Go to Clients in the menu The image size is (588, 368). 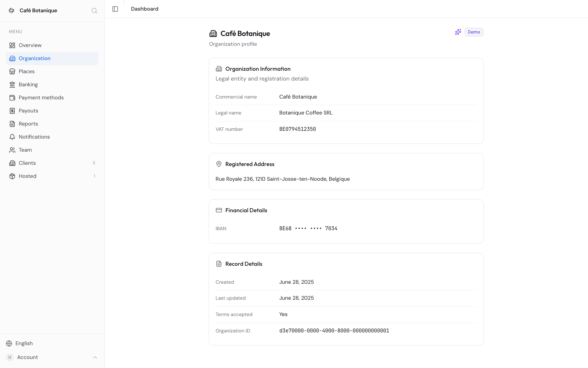(52, 163)
